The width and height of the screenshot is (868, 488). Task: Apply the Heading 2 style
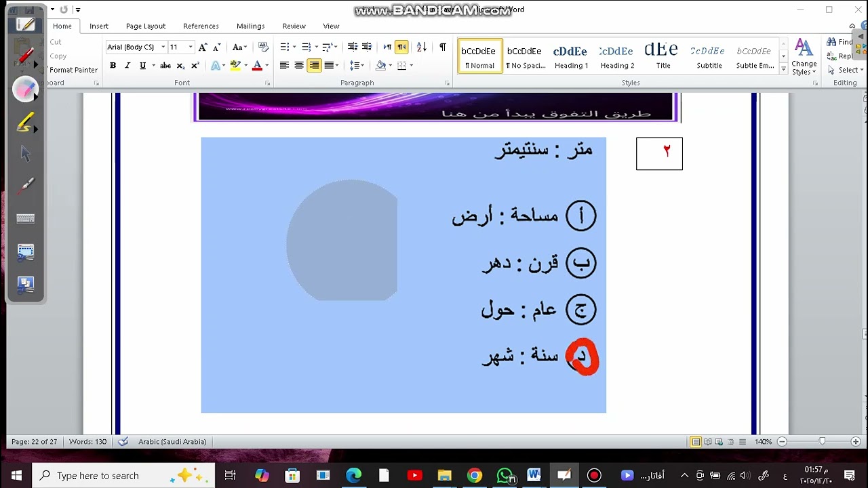[617, 56]
